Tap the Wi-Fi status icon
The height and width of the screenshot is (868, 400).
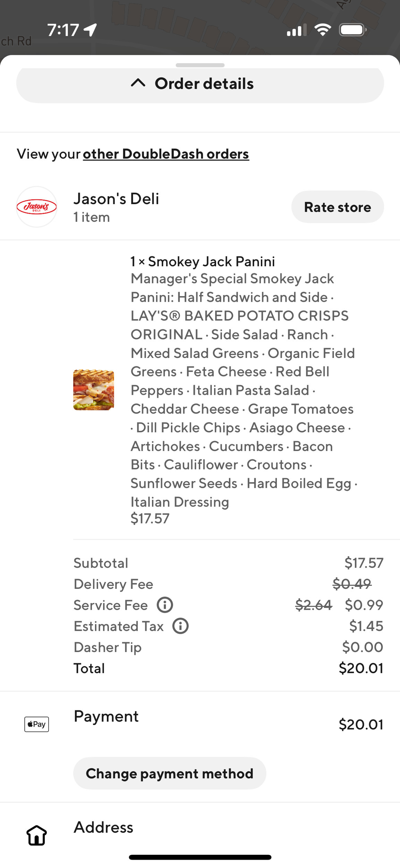pos(322,30)
